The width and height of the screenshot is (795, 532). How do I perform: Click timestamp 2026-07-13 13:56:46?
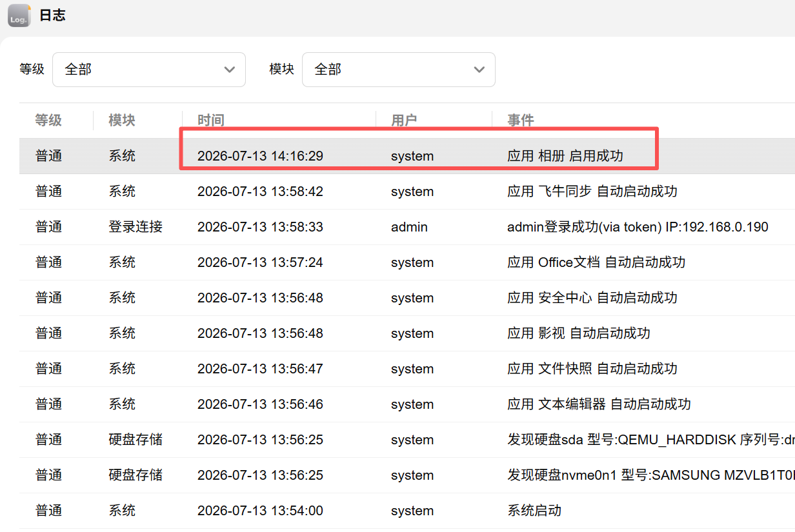260,404
